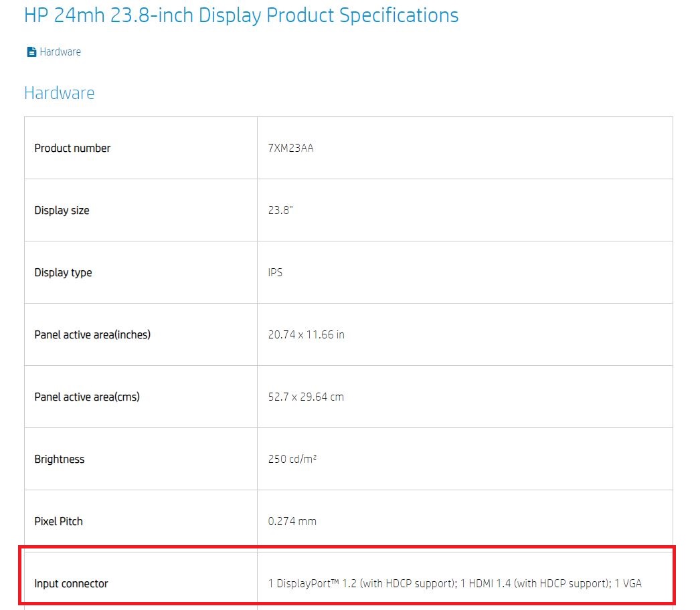The image size is (700, 610).
Task: Click the product number value 7XM23AA
Action: [290, 148]
